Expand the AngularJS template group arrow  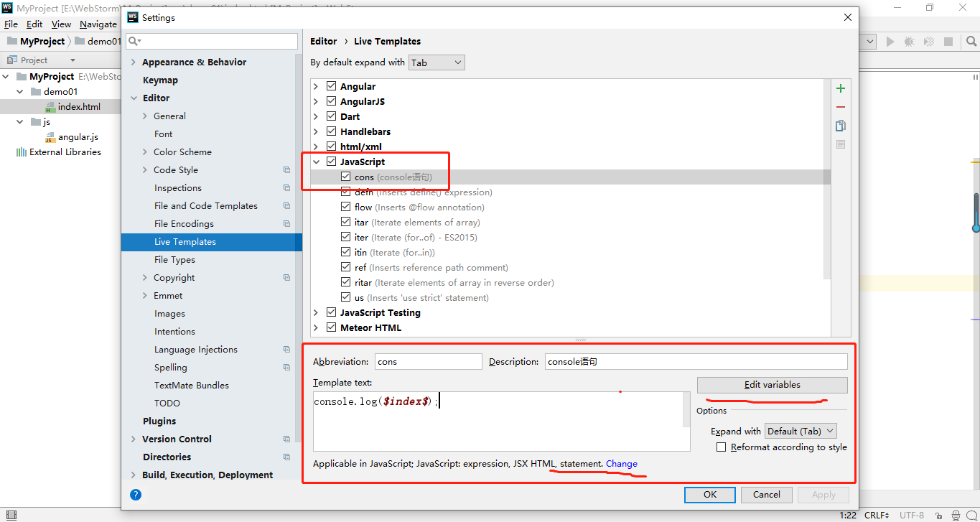[316, 101]
